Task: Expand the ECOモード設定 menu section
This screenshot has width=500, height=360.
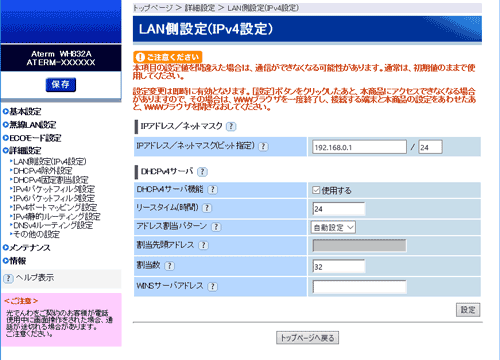Action: click(32, 138)
